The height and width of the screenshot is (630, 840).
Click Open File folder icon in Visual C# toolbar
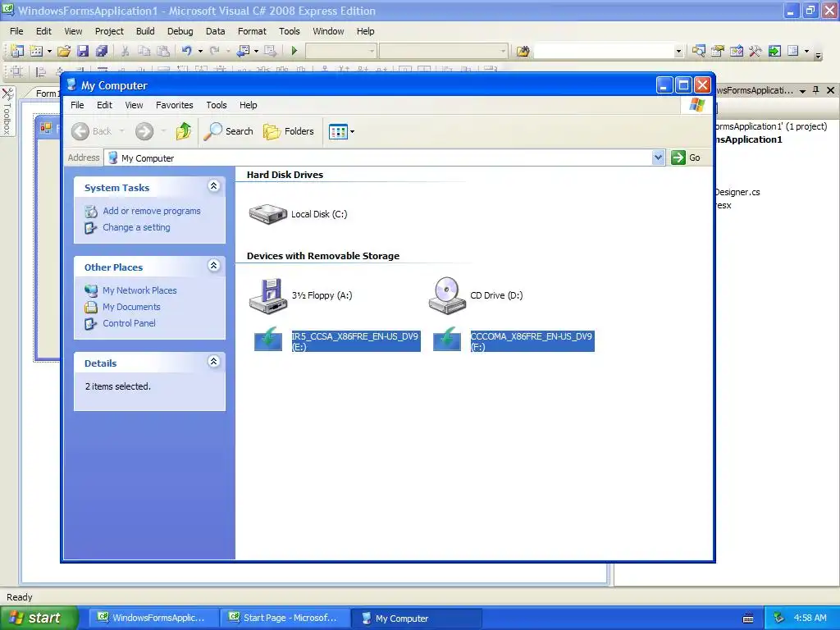pyautogui.click(x=64, y=51)
